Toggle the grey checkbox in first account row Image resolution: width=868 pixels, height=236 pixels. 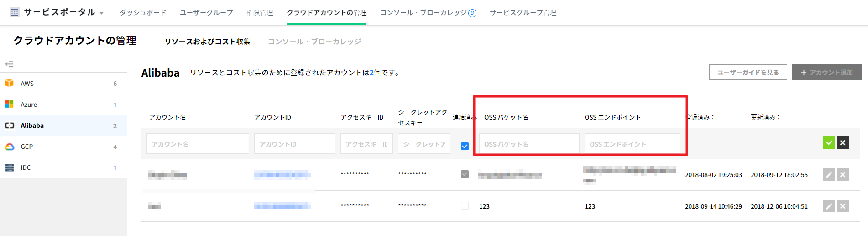click(465, 174)
